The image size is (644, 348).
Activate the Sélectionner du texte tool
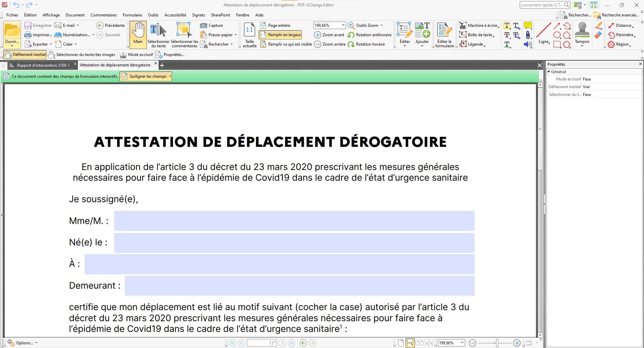[158, 35]
